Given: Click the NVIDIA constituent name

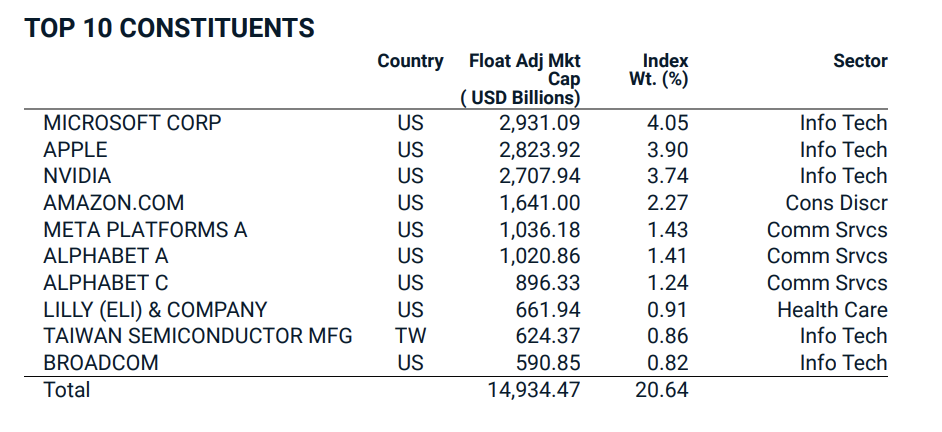Looking at the screenshot, I should pos(77,176).
